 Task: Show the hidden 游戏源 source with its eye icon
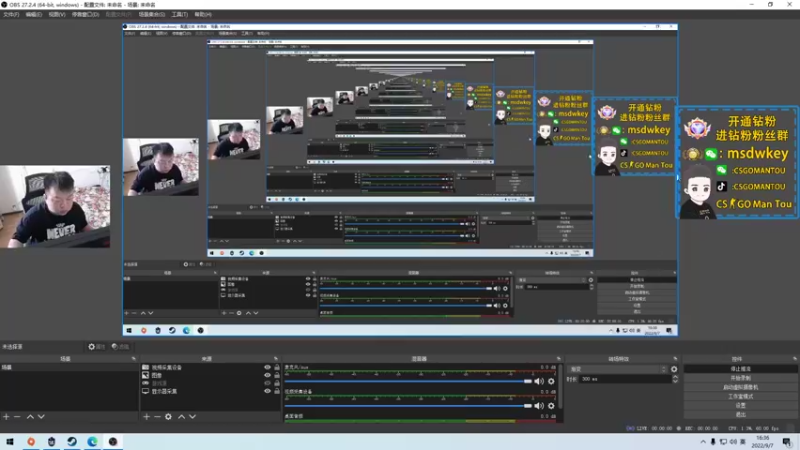[x=267, y=383]
